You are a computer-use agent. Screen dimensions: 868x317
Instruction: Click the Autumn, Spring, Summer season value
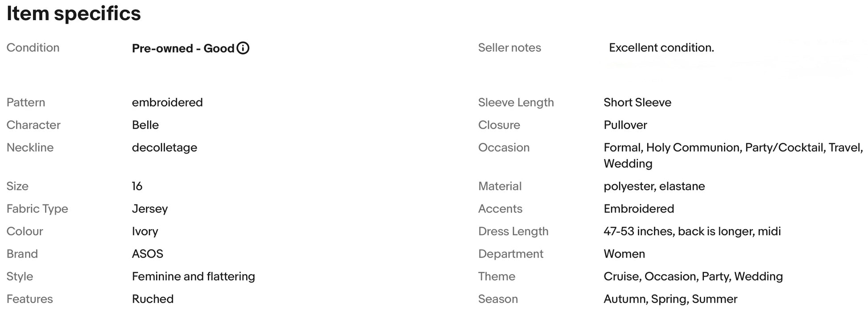pos(670,299)
